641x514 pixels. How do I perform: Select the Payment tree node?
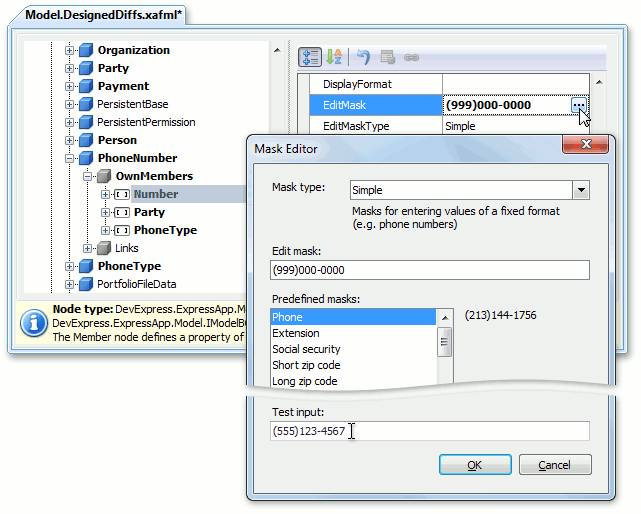tap(123, 86)
